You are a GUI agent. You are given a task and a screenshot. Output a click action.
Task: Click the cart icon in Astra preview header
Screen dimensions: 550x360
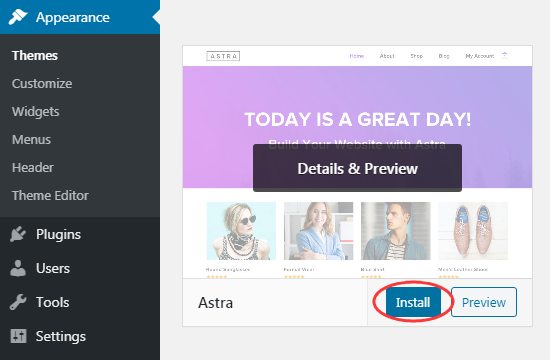[504, 56]
